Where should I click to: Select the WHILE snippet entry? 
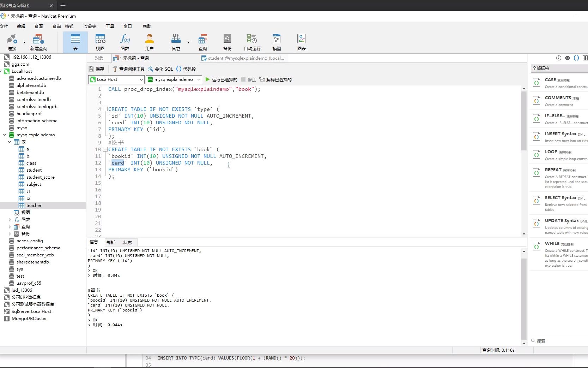click(559, 254)
